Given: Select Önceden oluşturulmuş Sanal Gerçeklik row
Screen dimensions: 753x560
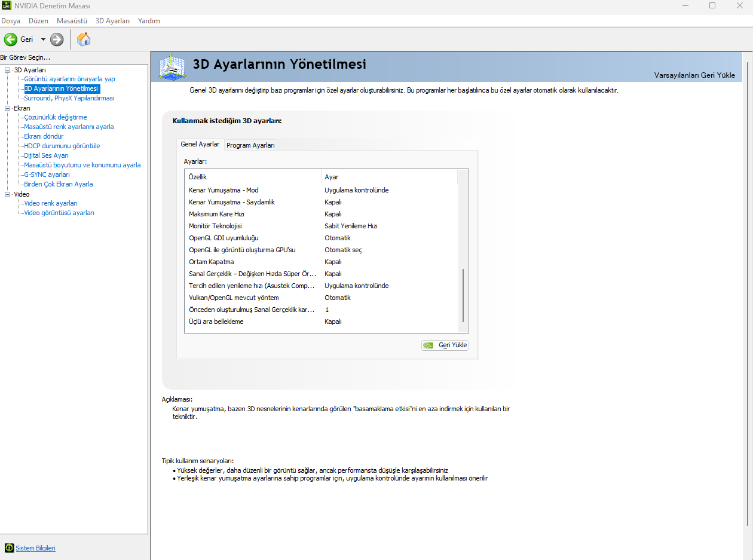Looking at the screenshot, I should 321,310.
